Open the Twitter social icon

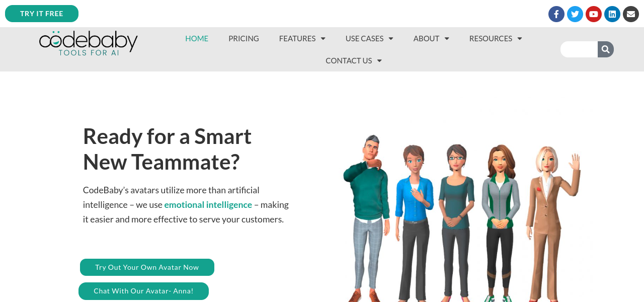click(575, 14)
